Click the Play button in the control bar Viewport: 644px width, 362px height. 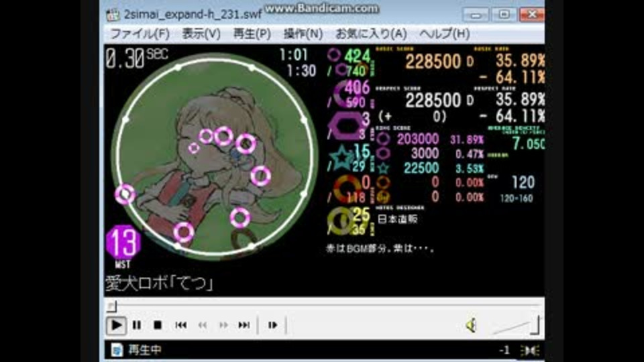click(116, 325)
